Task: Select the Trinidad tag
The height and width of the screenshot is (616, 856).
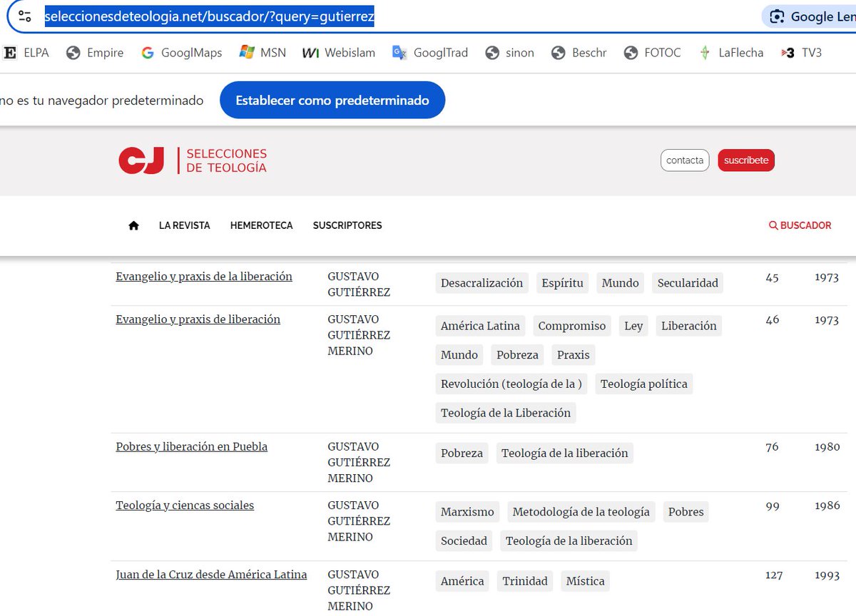Action: click(x=525, y=581)
